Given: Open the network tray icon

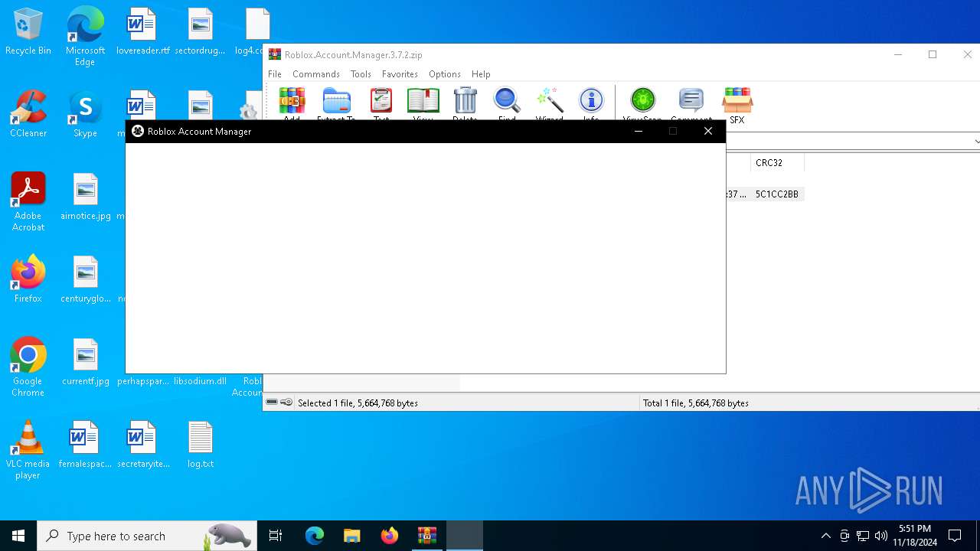Looking at the screenshot, I should pyautogui.click(x=863, y=536).
